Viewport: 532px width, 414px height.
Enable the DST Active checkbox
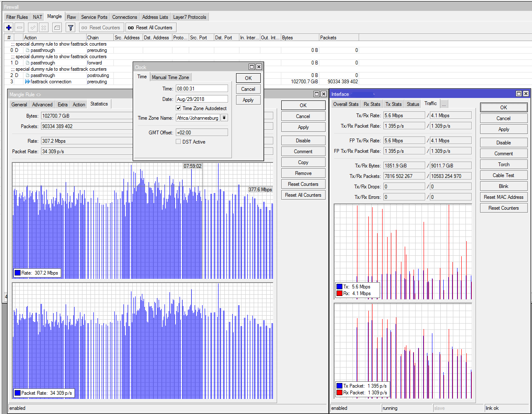point(179,142)
